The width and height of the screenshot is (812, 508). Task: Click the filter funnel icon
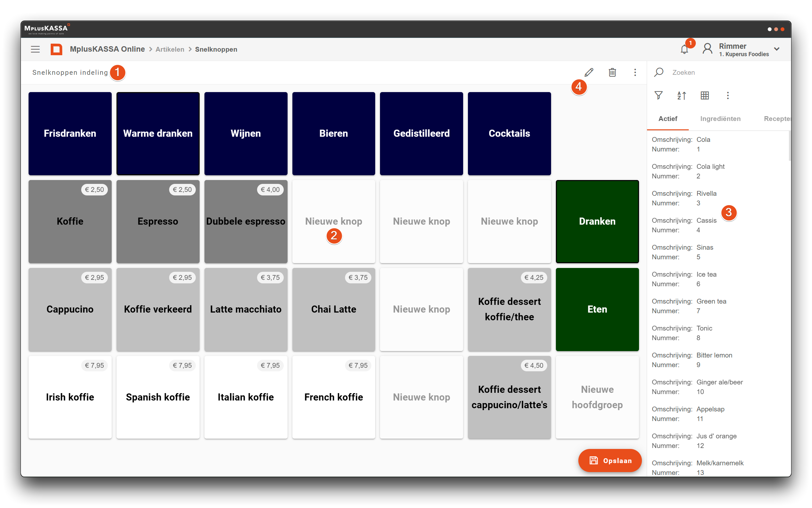659,95
